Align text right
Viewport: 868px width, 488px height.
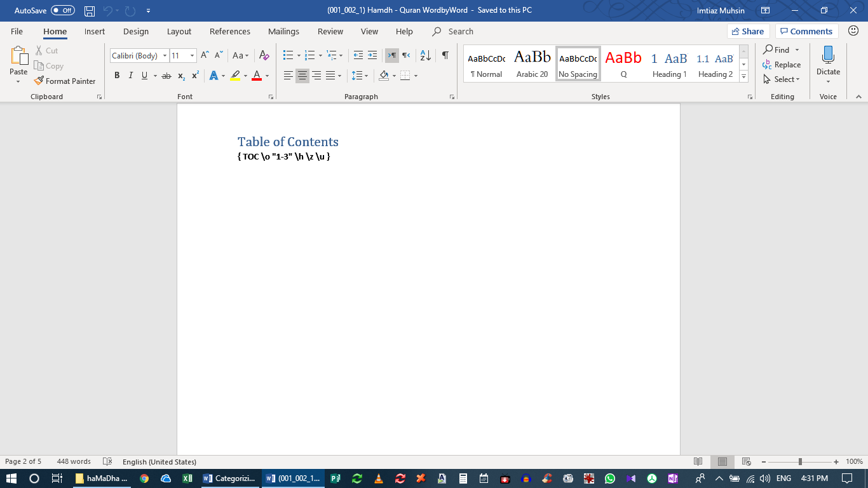tap(316, 76)
